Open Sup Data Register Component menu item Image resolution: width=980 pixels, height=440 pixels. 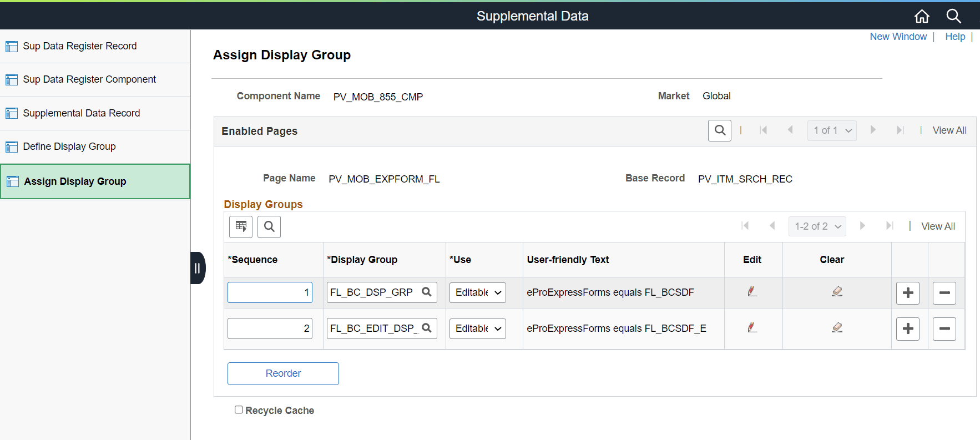(95, 80)
